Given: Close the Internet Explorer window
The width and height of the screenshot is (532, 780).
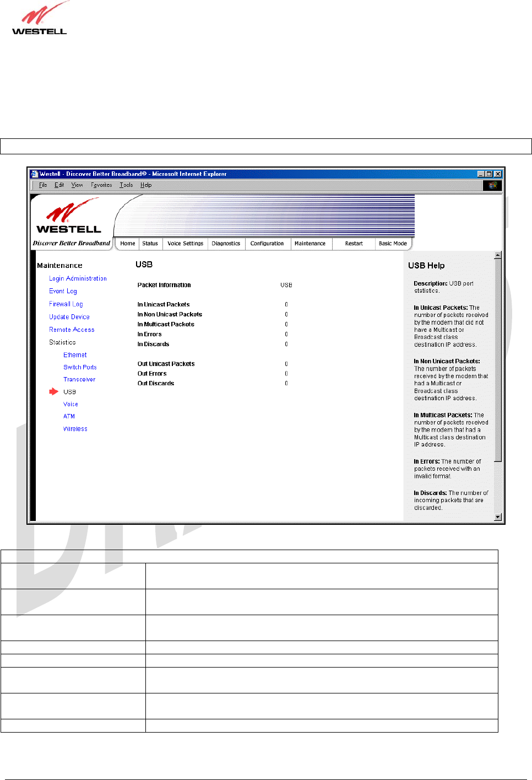Looking at the screenshot, I should click(497, 174).
